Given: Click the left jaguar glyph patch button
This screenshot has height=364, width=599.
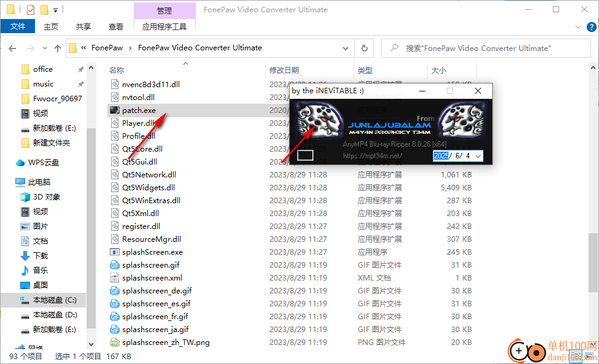Looking at the screenshot, I should 319,122.
